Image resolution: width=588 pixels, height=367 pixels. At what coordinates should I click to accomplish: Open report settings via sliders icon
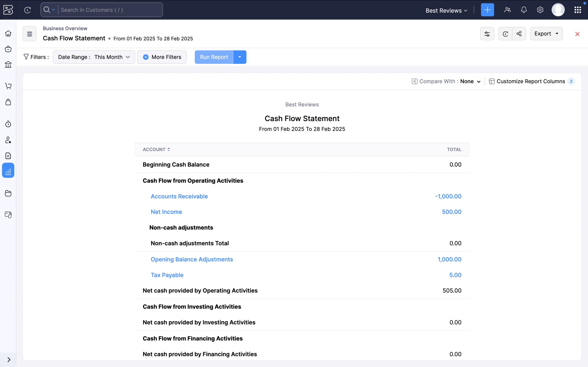[487, 33]
